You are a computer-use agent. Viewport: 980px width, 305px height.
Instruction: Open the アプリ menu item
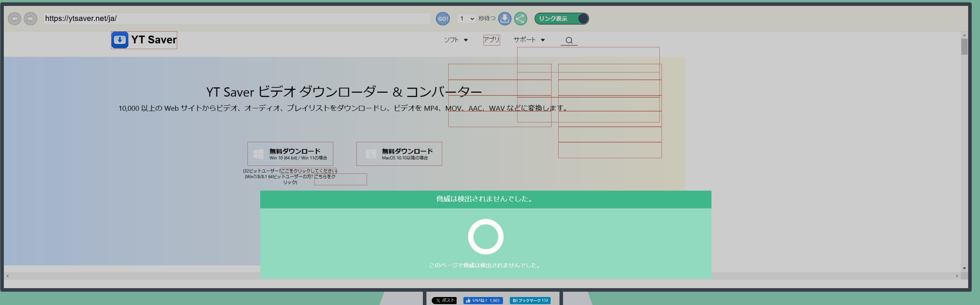tap(491, 40)
